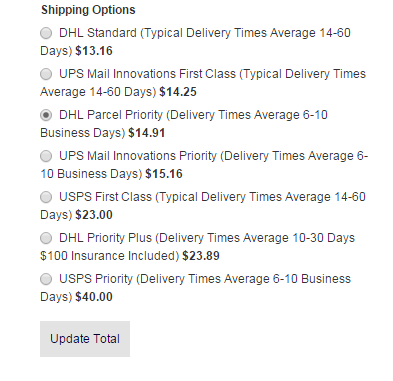Click the $40.00 shipping price

coord(94,297)
